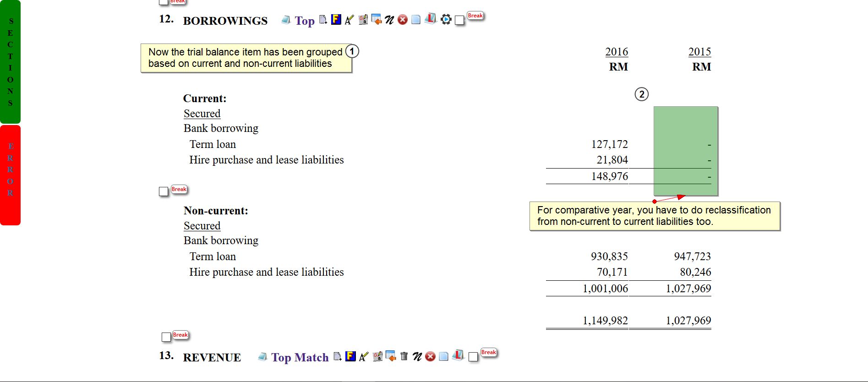Open the green SECTIONS side tab
Image resolution: width=868 pixels, height=382 pixels.
pos(10,62)
